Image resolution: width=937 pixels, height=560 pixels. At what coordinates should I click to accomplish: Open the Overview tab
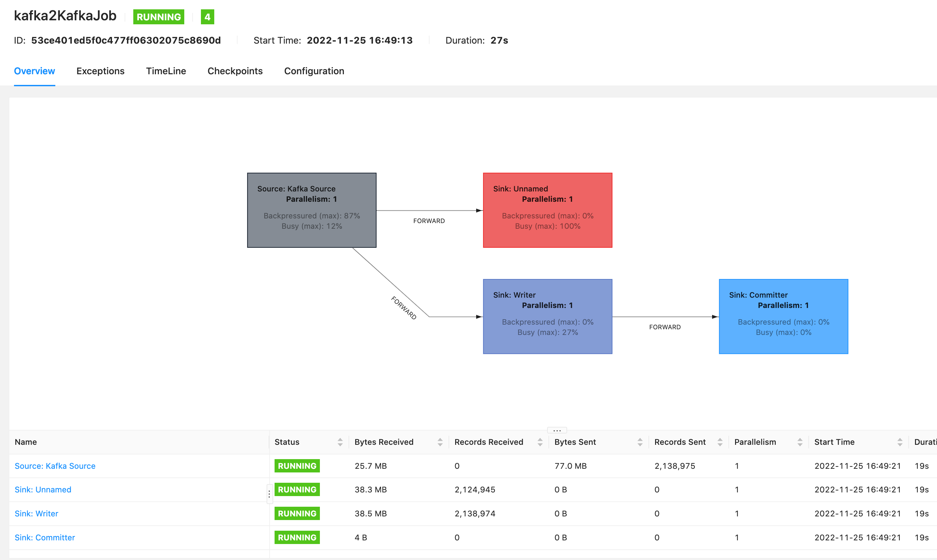(x=34, y=71)
